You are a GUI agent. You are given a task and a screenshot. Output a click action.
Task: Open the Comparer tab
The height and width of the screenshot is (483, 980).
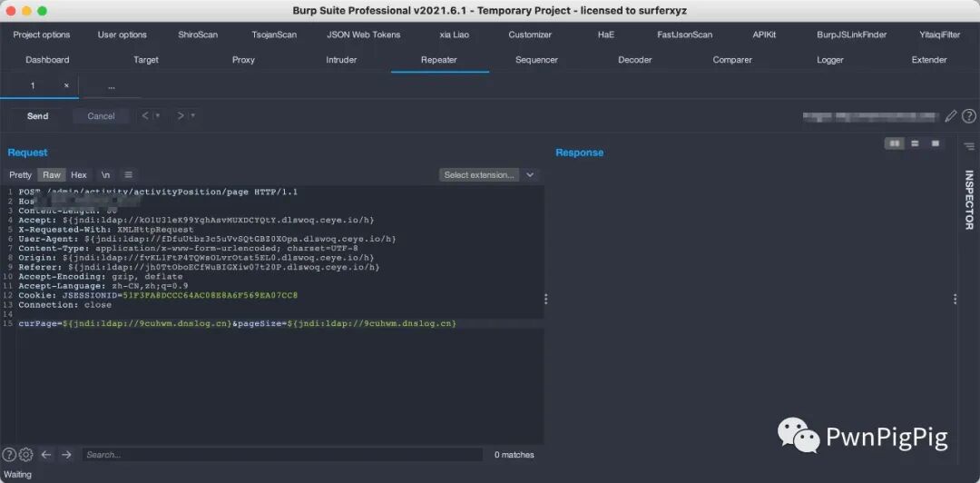pyautogui.click(x=732, y=60)
